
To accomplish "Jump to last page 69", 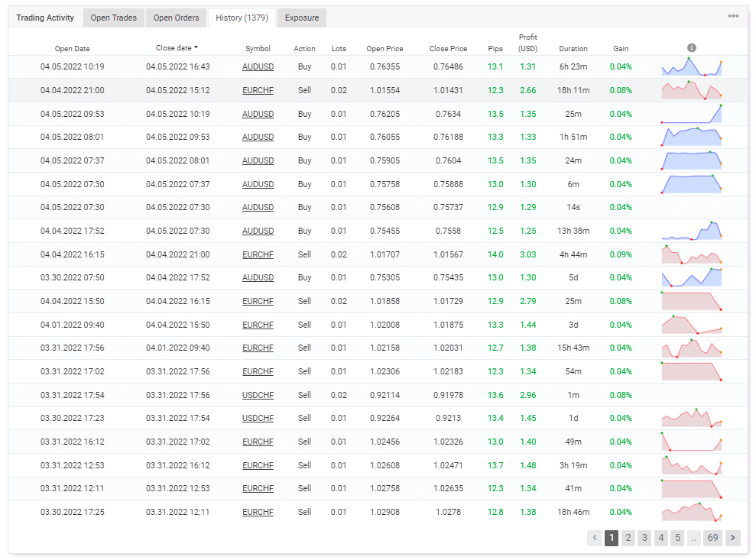I will coord(712,538).
